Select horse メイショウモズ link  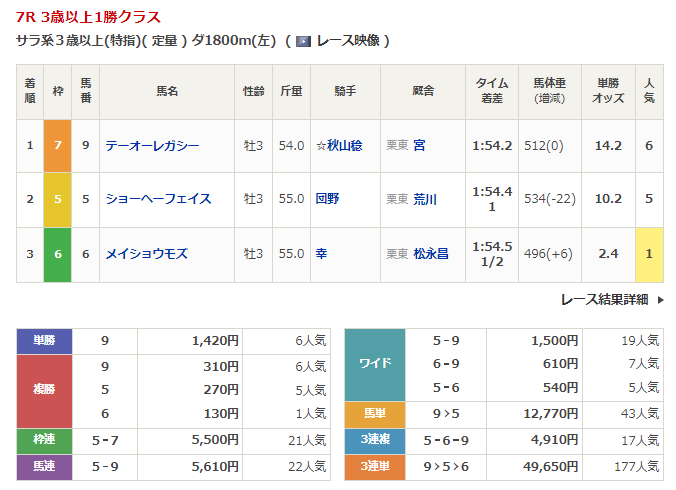coord(146,254)
